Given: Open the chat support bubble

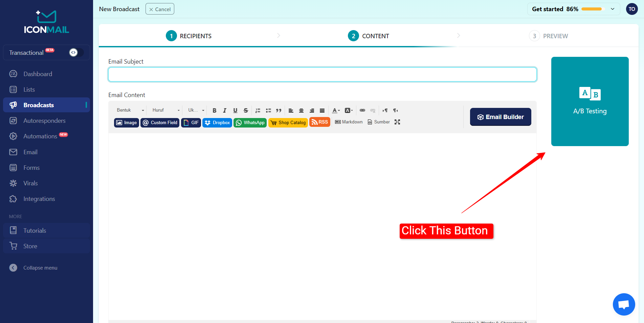Looking at the screenshot, I should [x=623, y=304].
